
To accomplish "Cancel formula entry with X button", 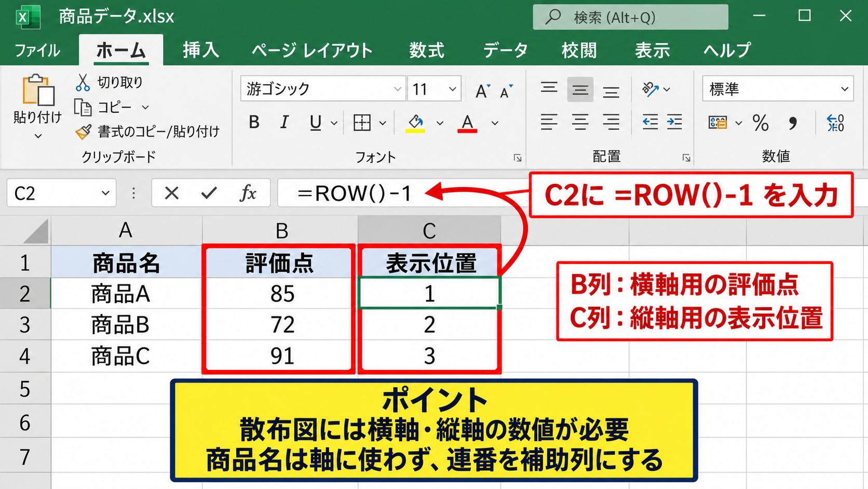I will 171,193.
